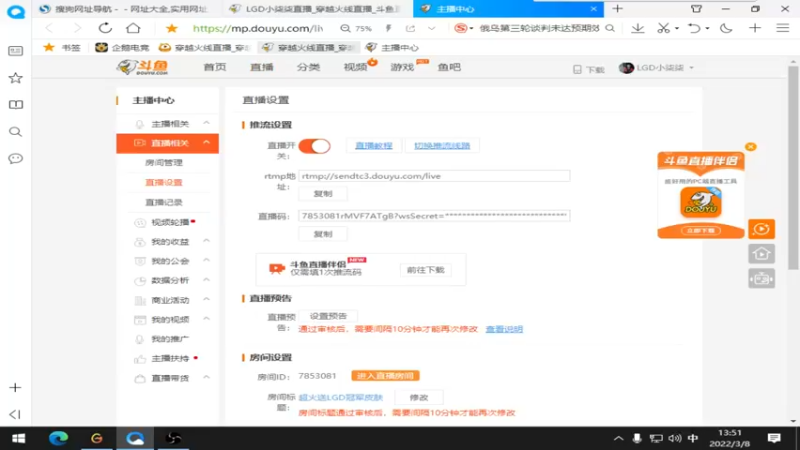
Task: Open 主播扶持 sidebar item
Action: click(x=170, y=359)
